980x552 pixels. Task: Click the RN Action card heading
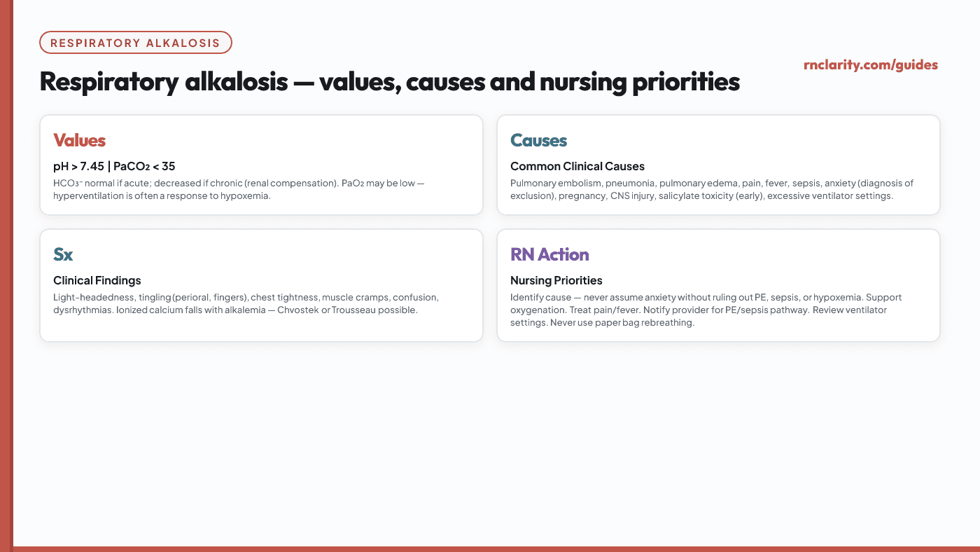coord(549,254)
